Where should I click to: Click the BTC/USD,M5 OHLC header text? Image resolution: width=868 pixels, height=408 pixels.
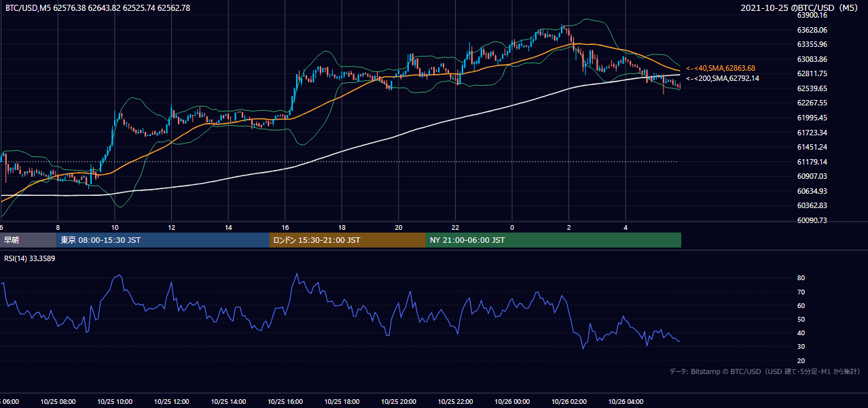[98, 8]
